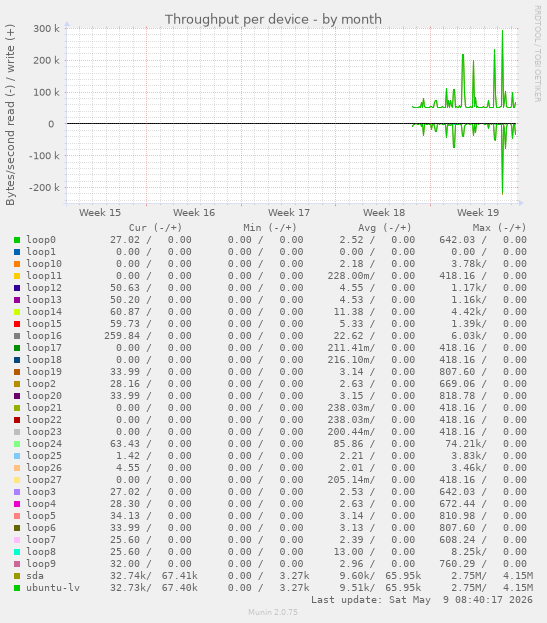Viewport: 547px width, 623px height.
Task: Click loop24 max value 74.21k
Action: (466, 444)
